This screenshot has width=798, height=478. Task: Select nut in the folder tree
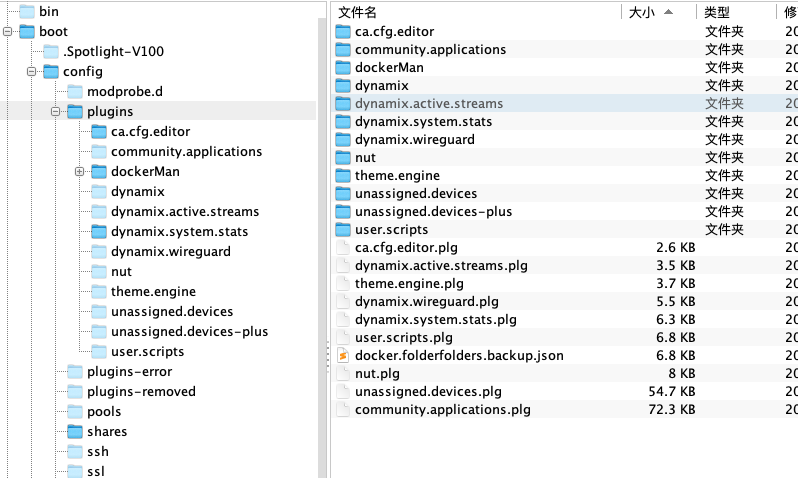[x=121, y=271]
